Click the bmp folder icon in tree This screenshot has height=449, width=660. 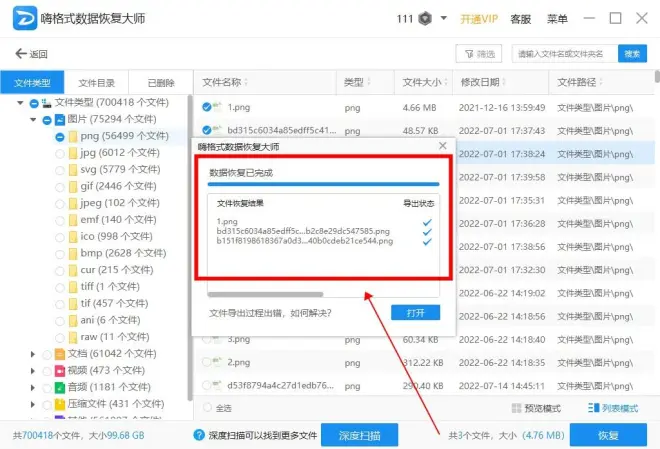tap(73, 254)
